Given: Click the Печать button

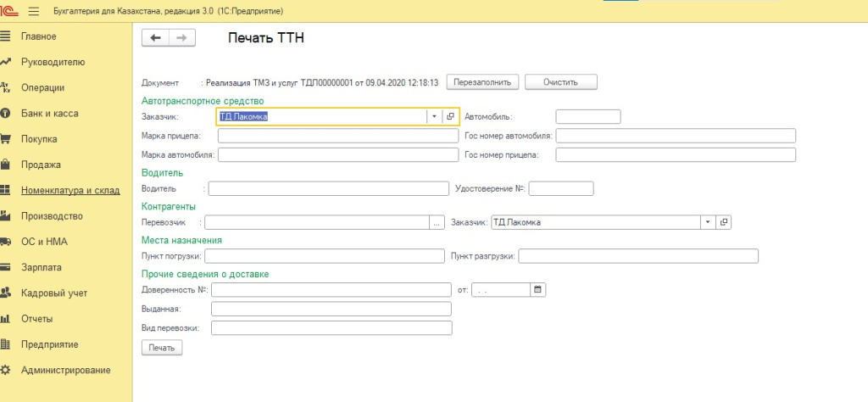Looking at the screenshot, I should (161, 348).
